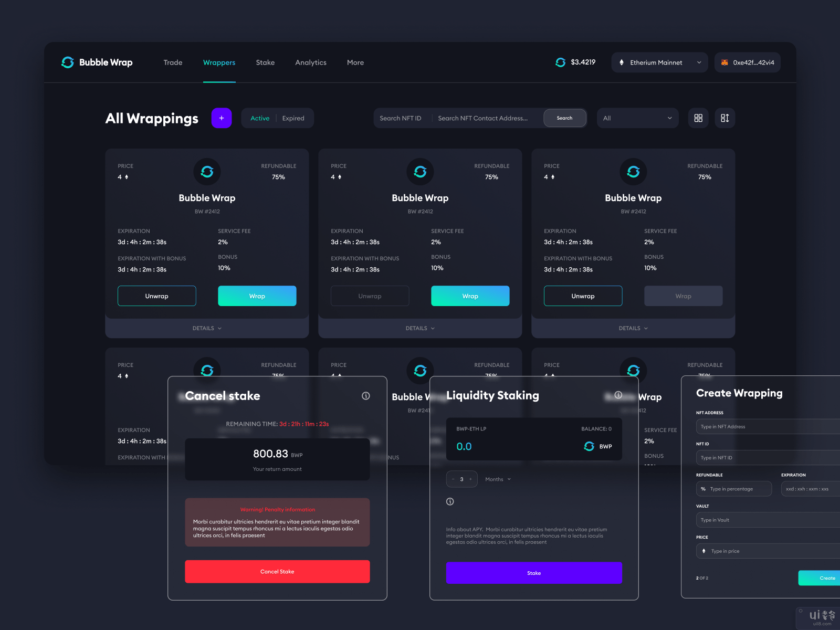Open the Etherium Mainnet network dropdown

tap(659, 62)
